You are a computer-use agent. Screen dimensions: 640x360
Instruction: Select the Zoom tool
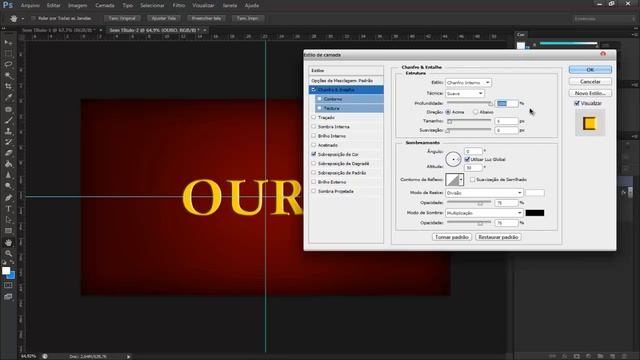pos(8,253)
